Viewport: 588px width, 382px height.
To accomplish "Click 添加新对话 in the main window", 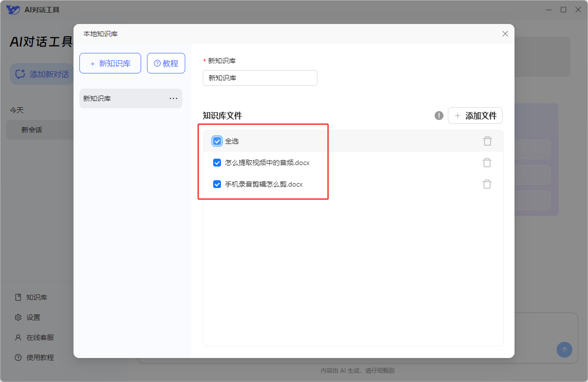I will click(x=42, y=74).
